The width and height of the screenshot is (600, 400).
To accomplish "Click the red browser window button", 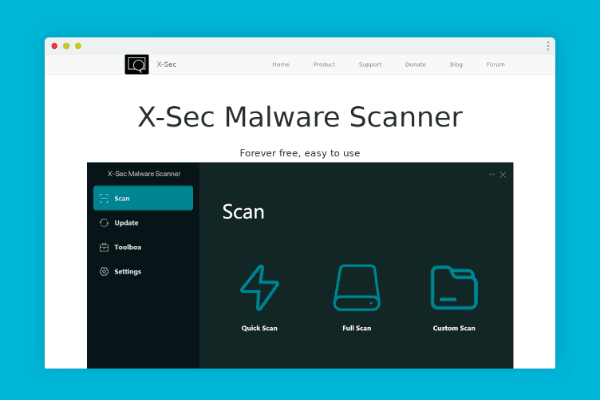I will tap(54, 46).
